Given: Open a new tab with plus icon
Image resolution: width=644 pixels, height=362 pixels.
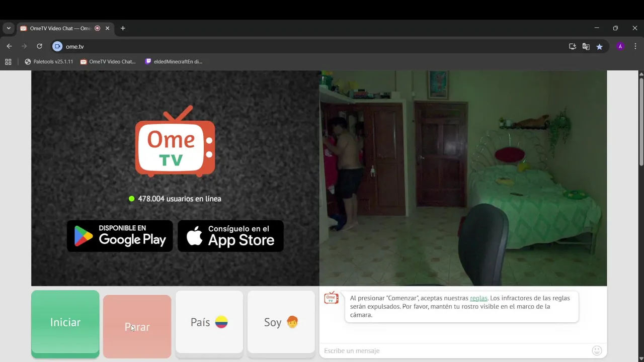Looking at the screenshot, I should click(123, 28).
